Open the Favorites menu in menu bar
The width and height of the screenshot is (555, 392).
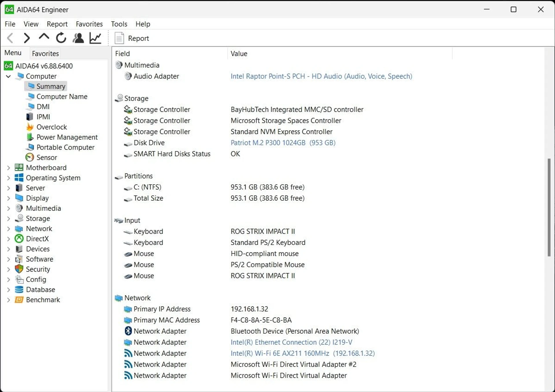89,24
